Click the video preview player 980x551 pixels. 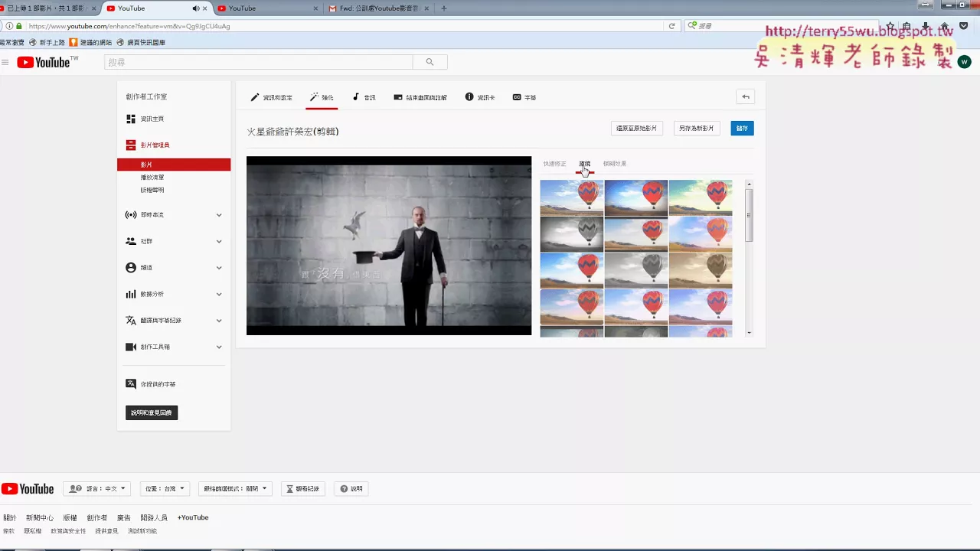(x=389, y=246)
